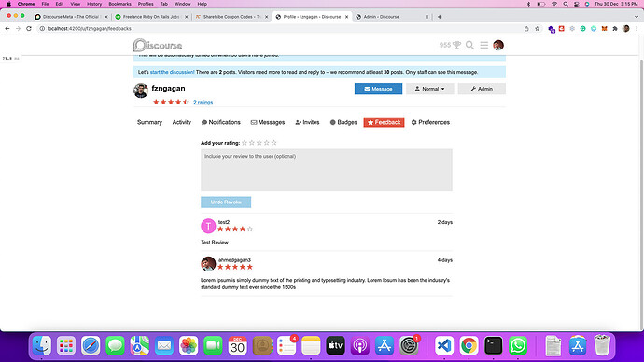The image size is (644, 362).
Task: Click the 2 days timestamp
Action: coord(445,222)
